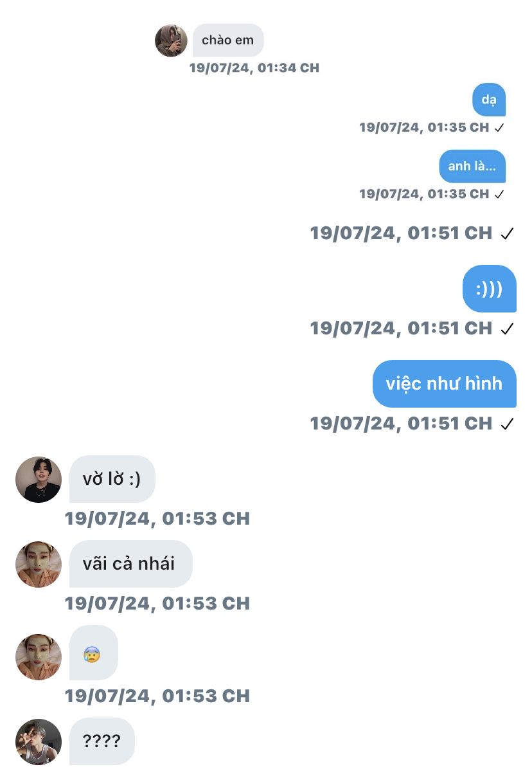Screen dimensions: 532x769
Task: Click the 'vờ lờ :)' message bubble
Action: tap(112, 479)
